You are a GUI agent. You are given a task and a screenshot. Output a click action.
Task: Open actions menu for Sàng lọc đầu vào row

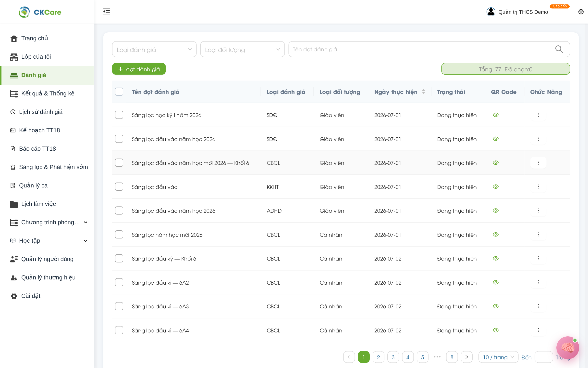[x=538, y=187]
